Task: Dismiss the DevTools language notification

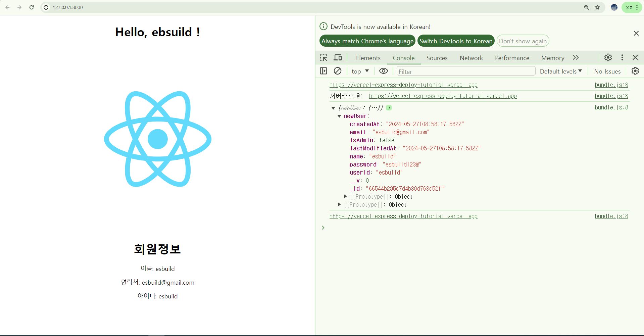Action: click(x=636, y=33)
